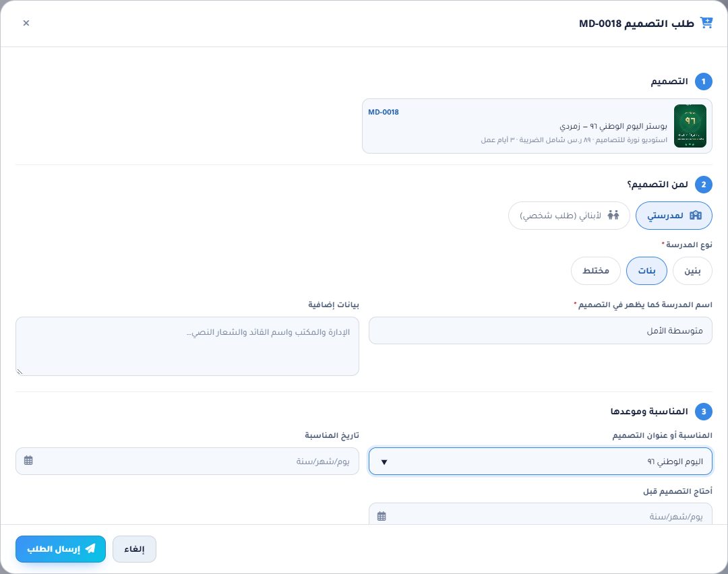Click the studio and price line استوديو نورة للتصاميم
The height and width of the screenshot is (574, 728).
[574, 139]
